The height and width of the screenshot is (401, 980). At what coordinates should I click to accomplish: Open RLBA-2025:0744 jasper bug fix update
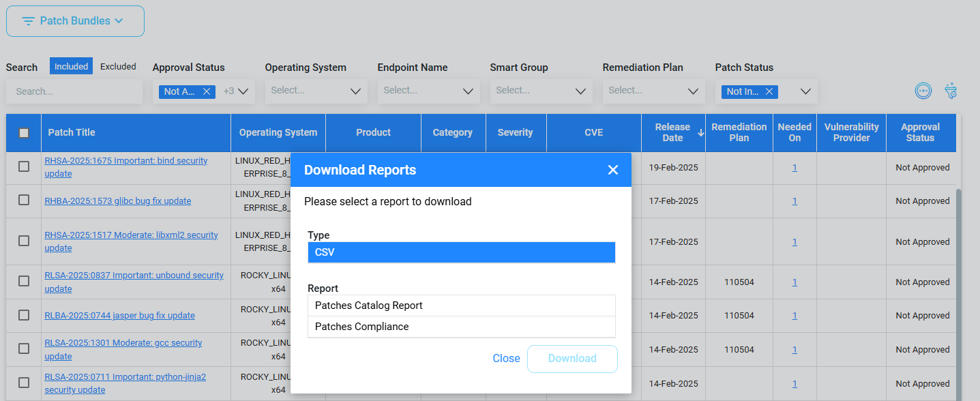point(120,316)
